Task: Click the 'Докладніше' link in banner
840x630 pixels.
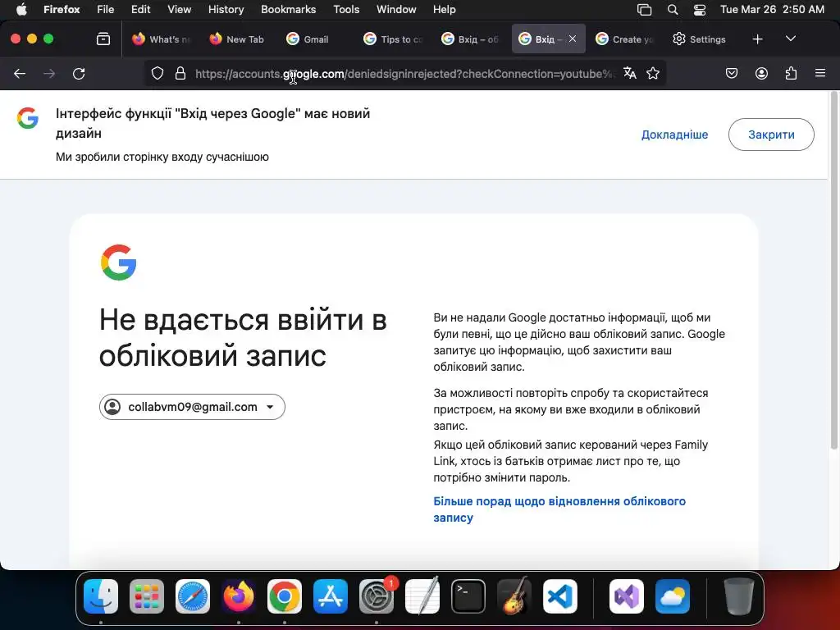Action: point(674,135)
